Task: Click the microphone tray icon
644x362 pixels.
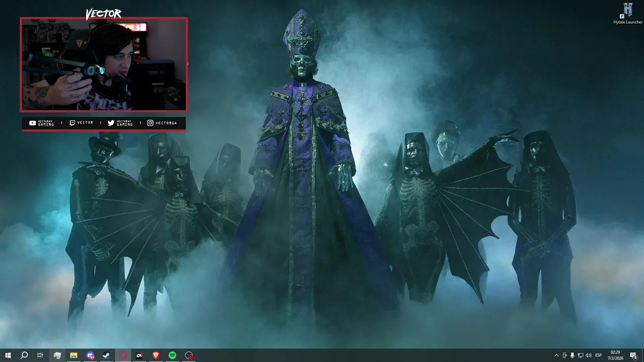Action: point(573,355)
